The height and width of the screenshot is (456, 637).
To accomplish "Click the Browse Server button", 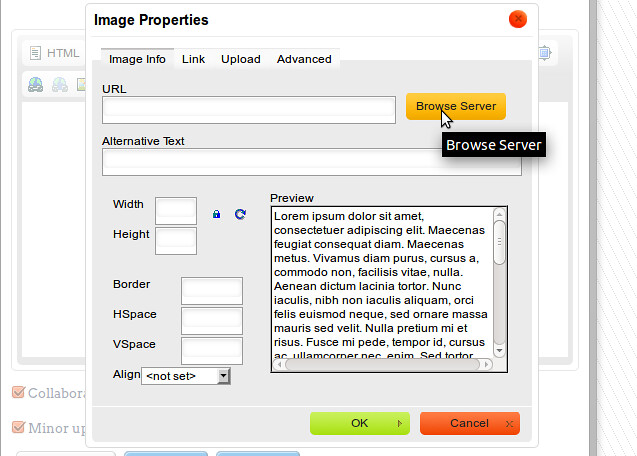I will [x=456, y=106].
